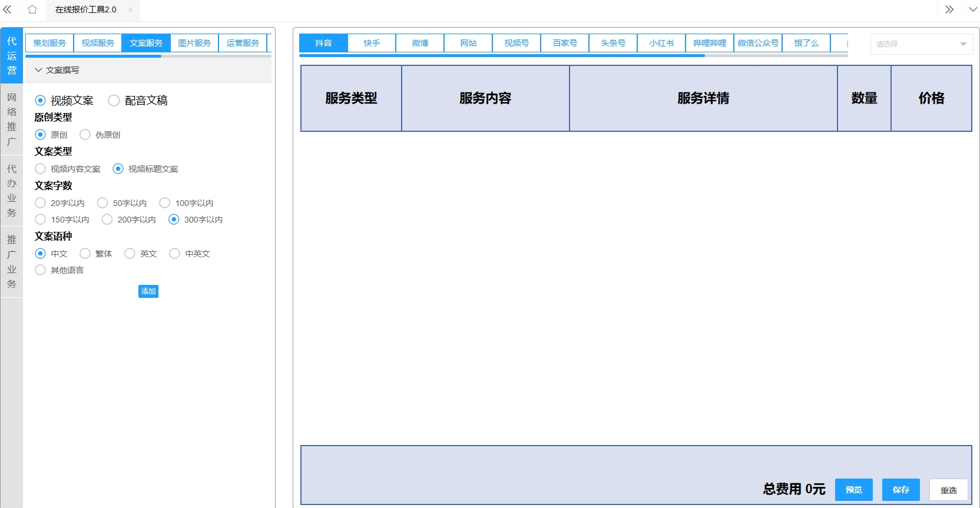Click the 预览 button

[853, 490]
